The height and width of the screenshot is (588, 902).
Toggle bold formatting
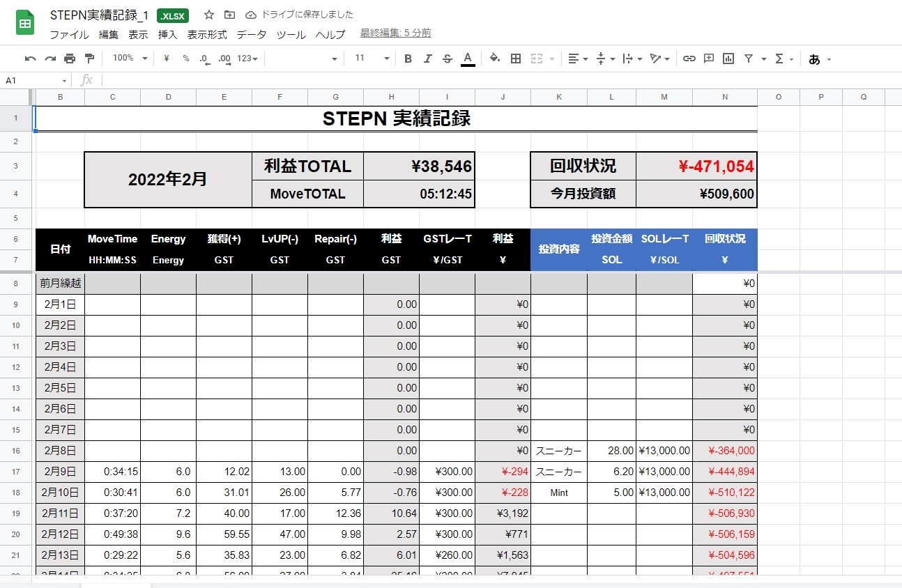408,59
